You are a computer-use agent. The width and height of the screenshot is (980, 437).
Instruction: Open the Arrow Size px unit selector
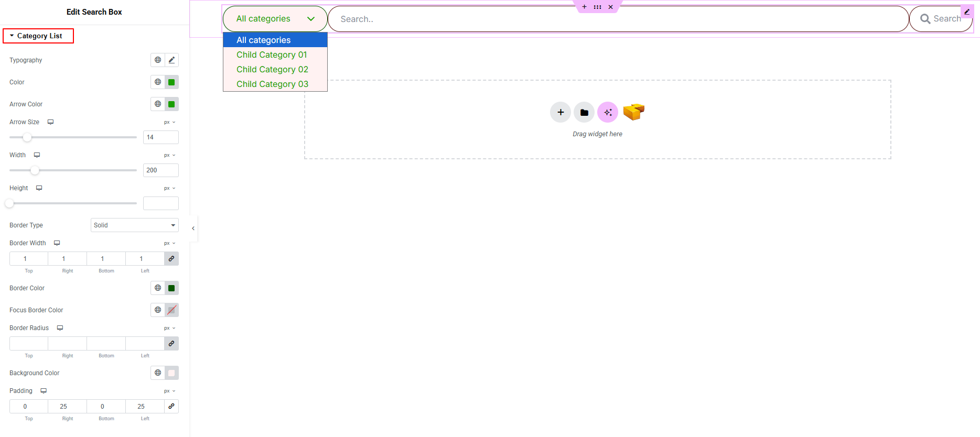(x=169, y=123)
